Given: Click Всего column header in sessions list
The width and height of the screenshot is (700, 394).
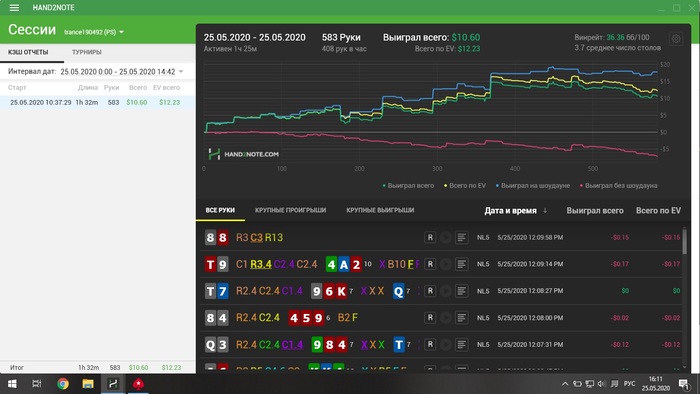Looking at the screenshot, I should pyautogui.click(x=138, y=87).
